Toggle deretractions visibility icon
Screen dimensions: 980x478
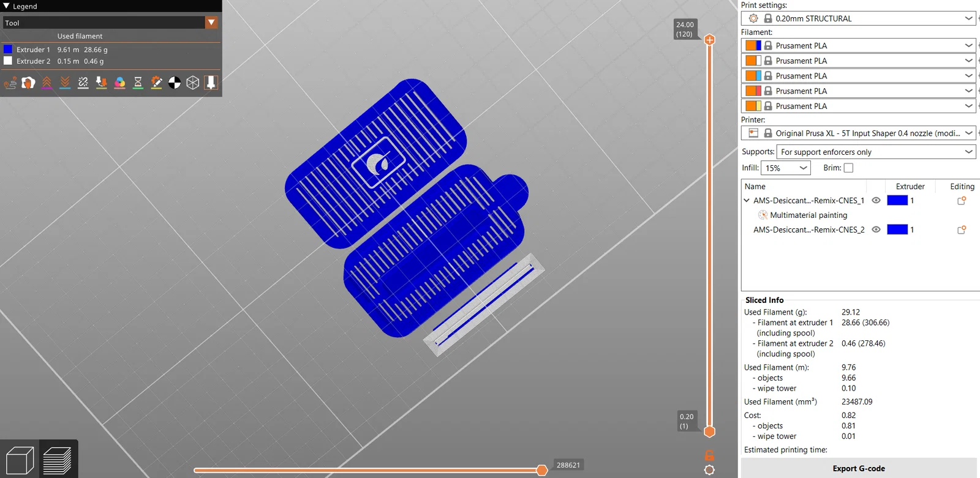[65, 83]
